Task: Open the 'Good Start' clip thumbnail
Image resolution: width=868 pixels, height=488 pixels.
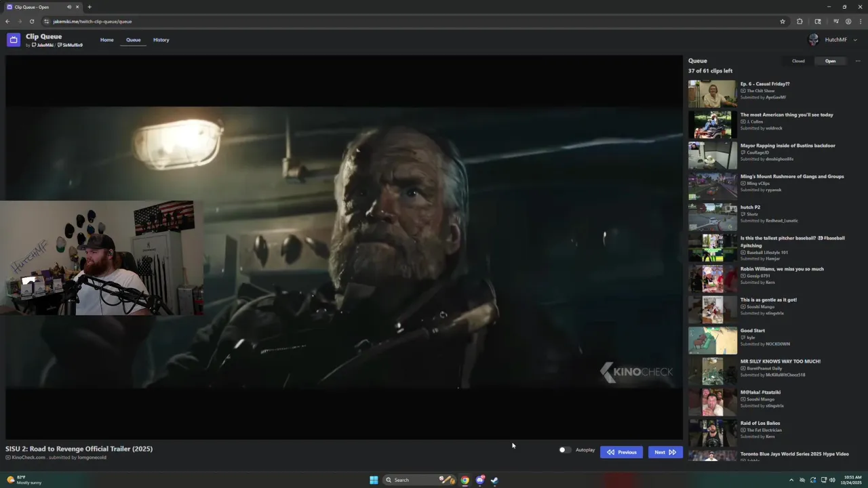Action: (712, 341)
